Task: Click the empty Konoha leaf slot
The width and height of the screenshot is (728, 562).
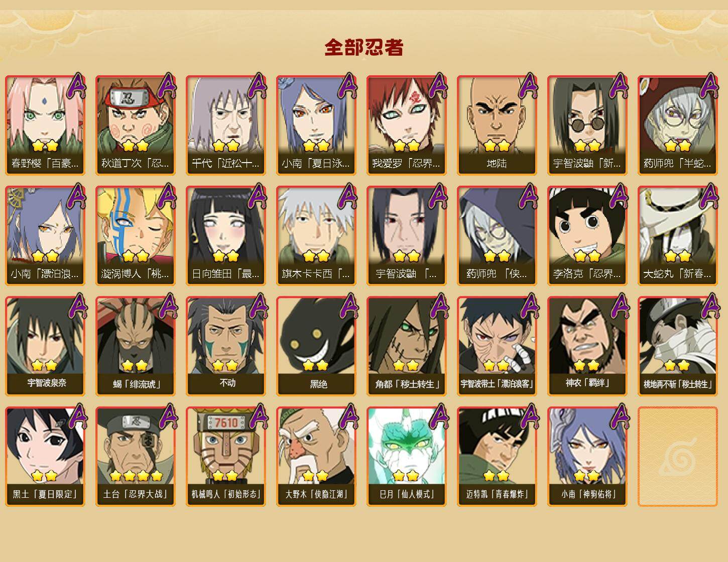Action: click(x=678, y=457)
